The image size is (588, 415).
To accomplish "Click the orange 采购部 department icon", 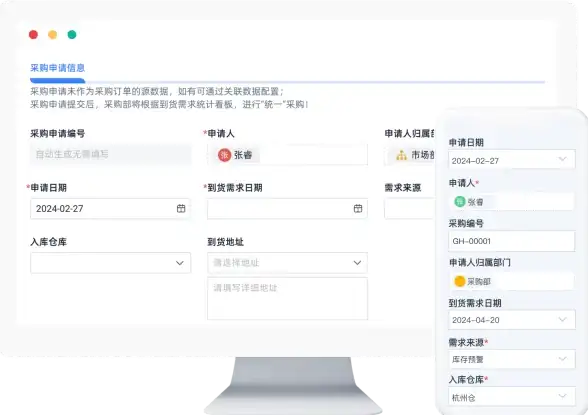I will [460, 281].
